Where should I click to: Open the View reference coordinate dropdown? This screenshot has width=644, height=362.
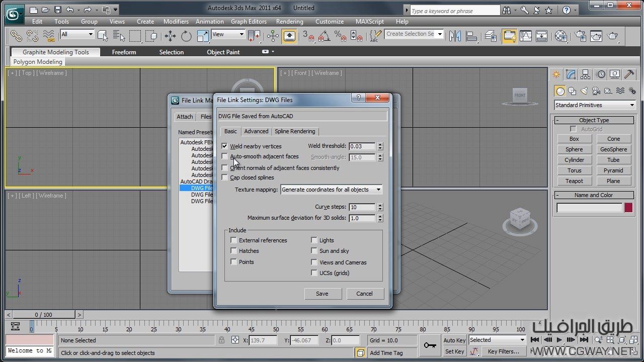228,34
